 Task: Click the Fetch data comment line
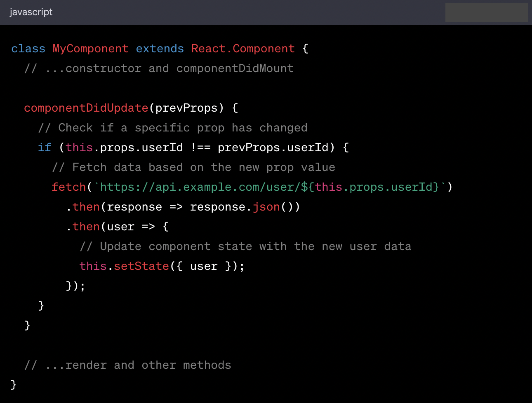[x=193, y=167]
